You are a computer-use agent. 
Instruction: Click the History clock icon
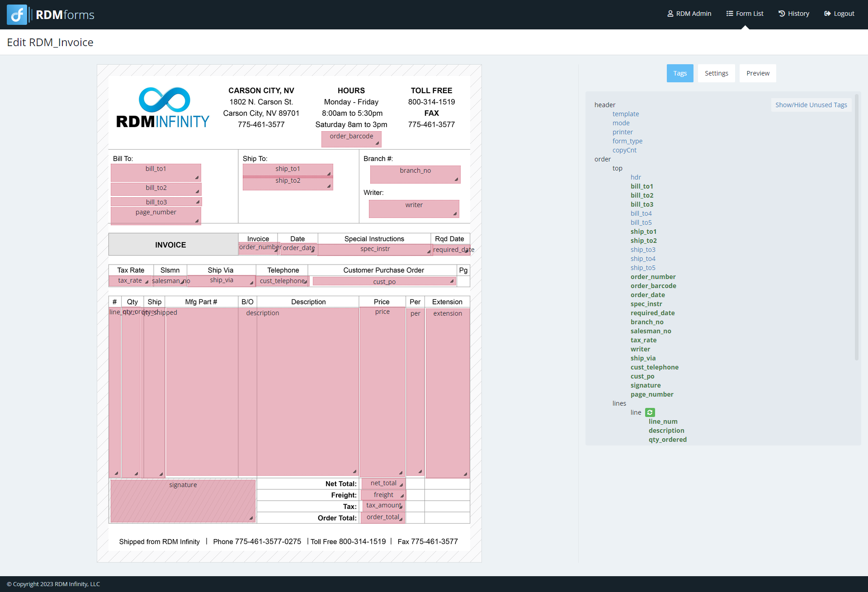[782, 14]
